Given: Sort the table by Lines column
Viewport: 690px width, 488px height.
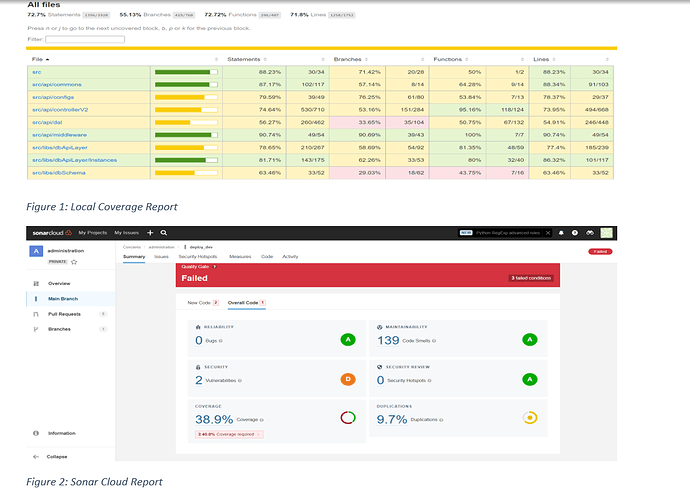Looking at the screenshot, I should pyautogui.click(x=544, y=59).
